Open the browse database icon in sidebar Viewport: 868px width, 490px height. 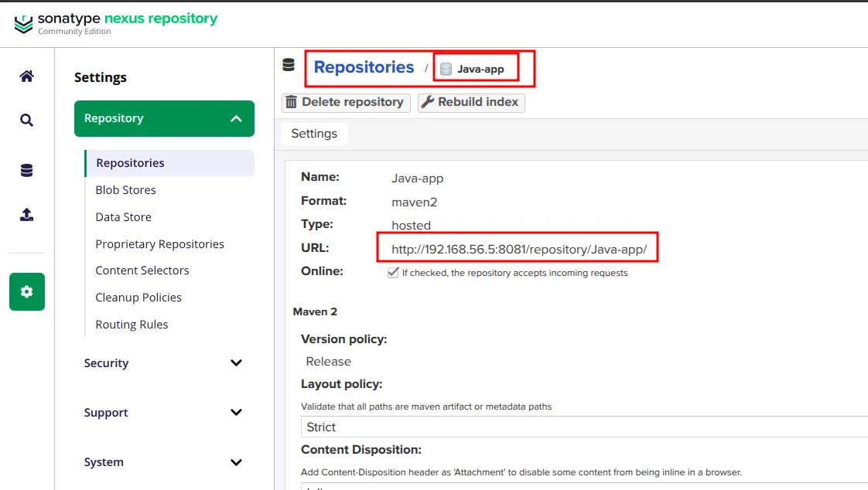point(26,170)
